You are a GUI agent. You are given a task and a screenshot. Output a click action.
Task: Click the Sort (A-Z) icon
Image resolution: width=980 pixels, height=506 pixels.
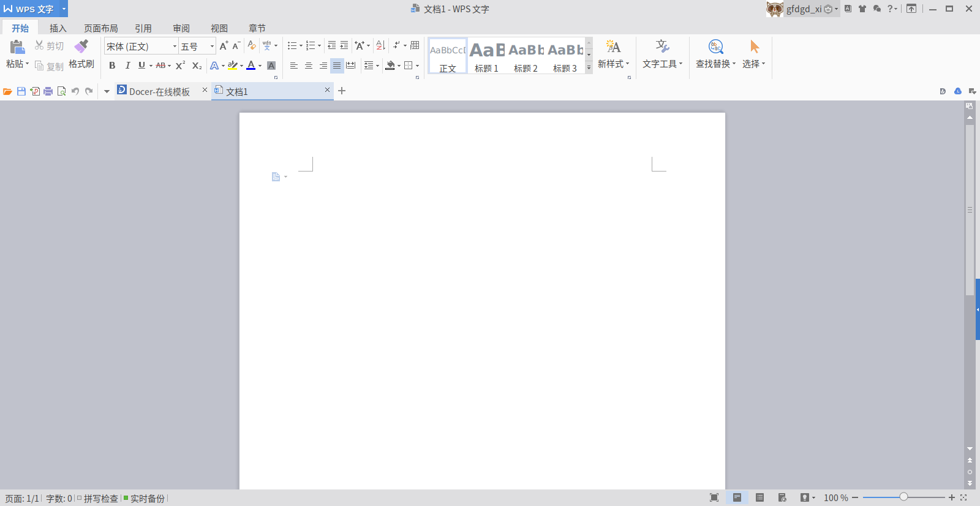[x=380, y=45]
